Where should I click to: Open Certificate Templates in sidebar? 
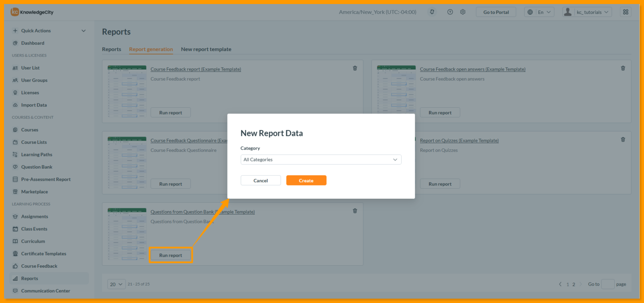click(x=44, y=253)
